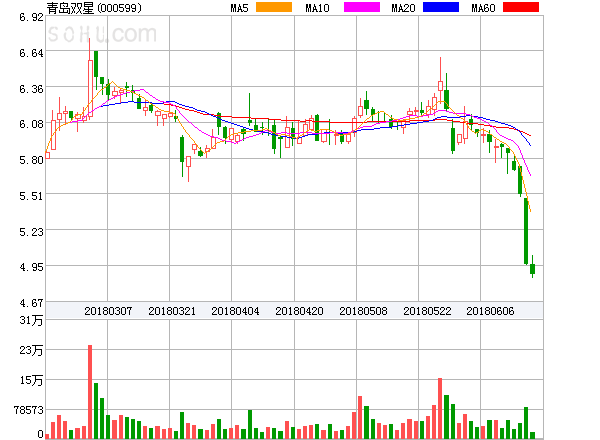Click the orange MA5 legend swatch
This screenshot has height=440, width=600.
pos(274,7)
